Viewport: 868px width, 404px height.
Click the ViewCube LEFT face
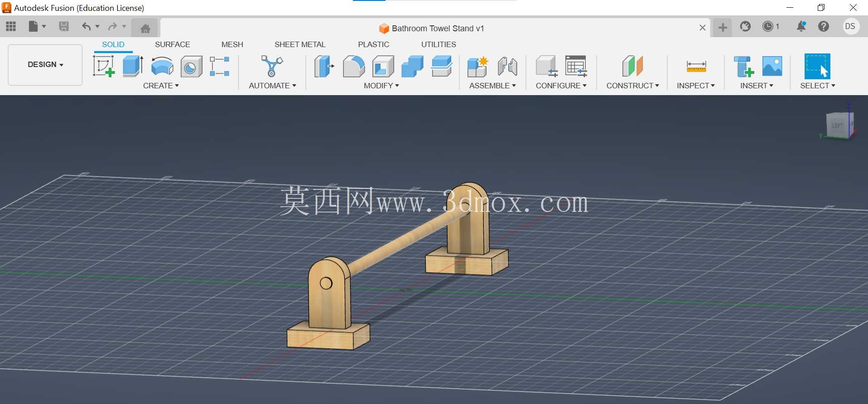coord(837,125)
